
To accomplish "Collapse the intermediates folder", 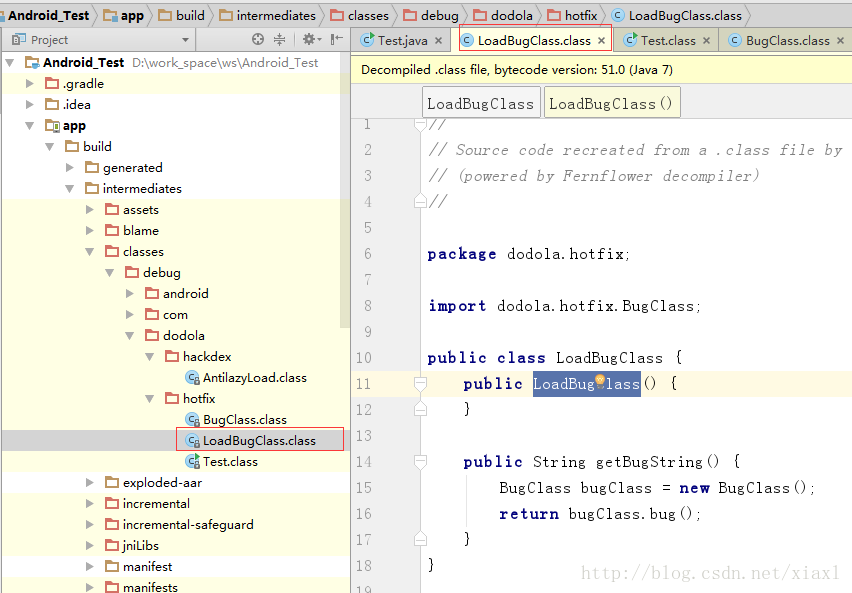I will [70, 189].
